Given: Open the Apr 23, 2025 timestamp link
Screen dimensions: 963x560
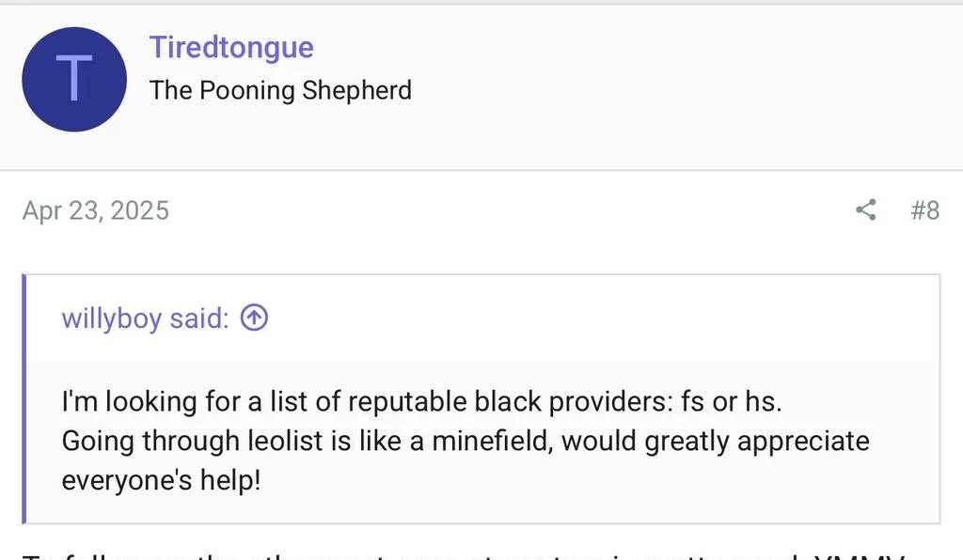Looking at the screenshot, I should tap(96, 210).
